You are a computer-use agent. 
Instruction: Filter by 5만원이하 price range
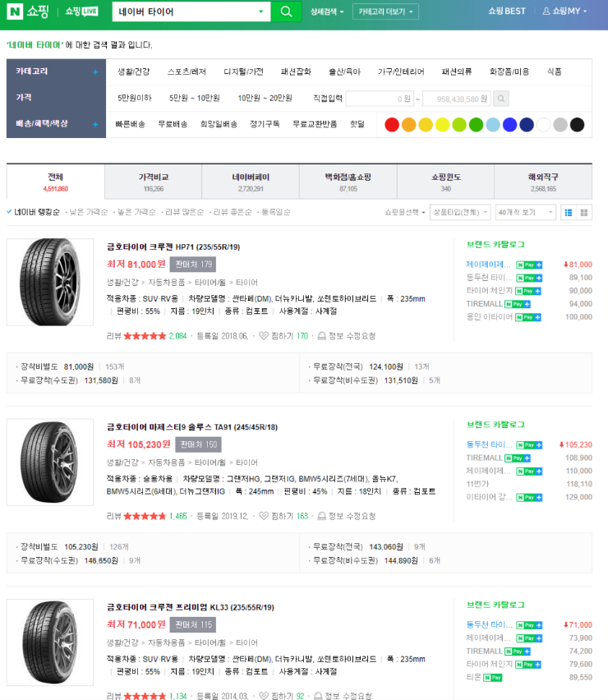point(135,98)
